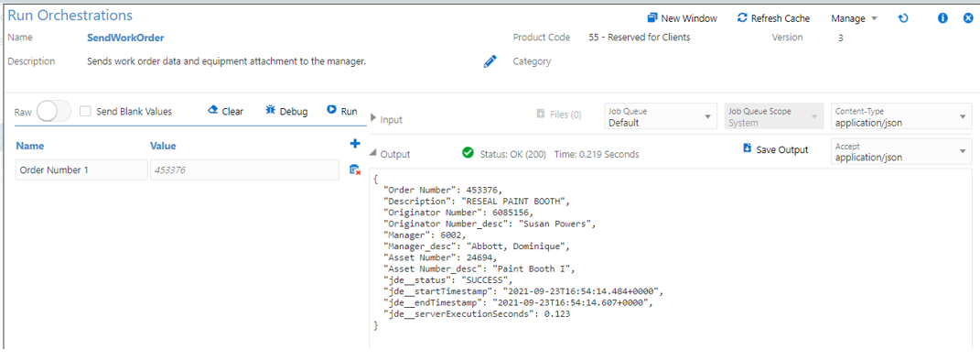Open the Accept dropdown

click(901, 151)
